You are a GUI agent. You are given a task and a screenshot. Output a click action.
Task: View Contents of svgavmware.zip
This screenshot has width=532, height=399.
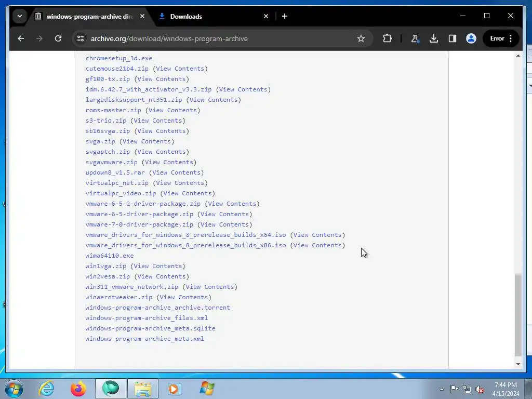169,162
